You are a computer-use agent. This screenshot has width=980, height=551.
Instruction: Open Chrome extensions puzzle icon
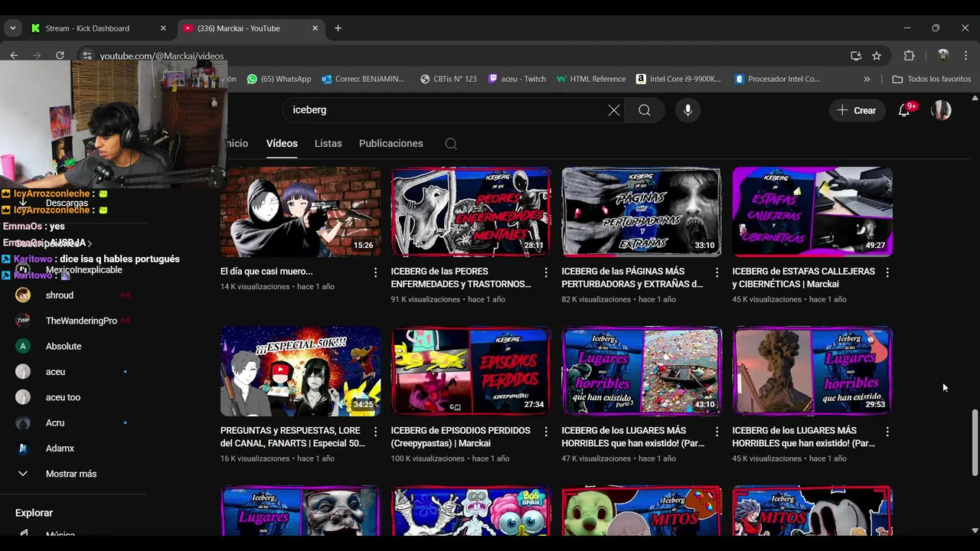click(x=909, y=56)
